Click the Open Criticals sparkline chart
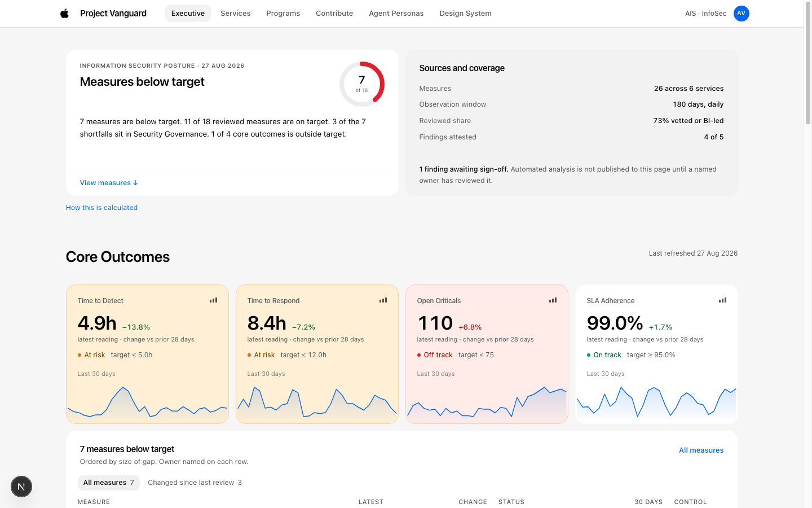812x508 pixels. tap(487, 403)
